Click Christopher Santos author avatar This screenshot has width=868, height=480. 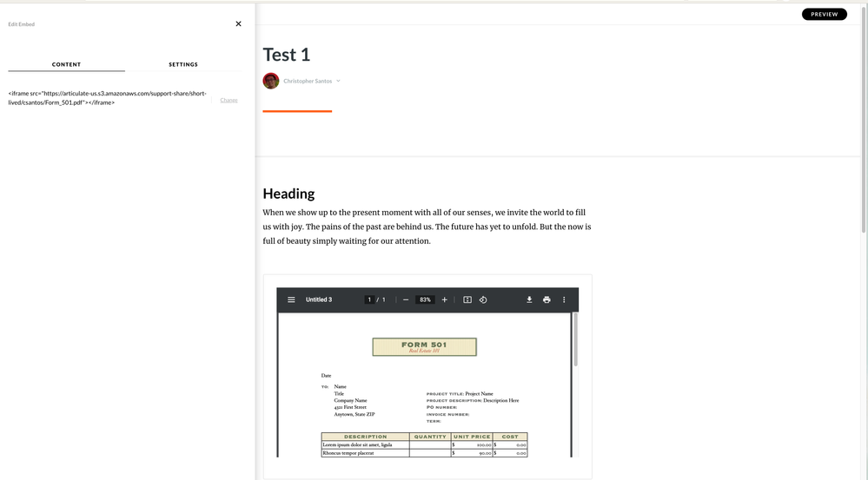(x=271, y=81)
